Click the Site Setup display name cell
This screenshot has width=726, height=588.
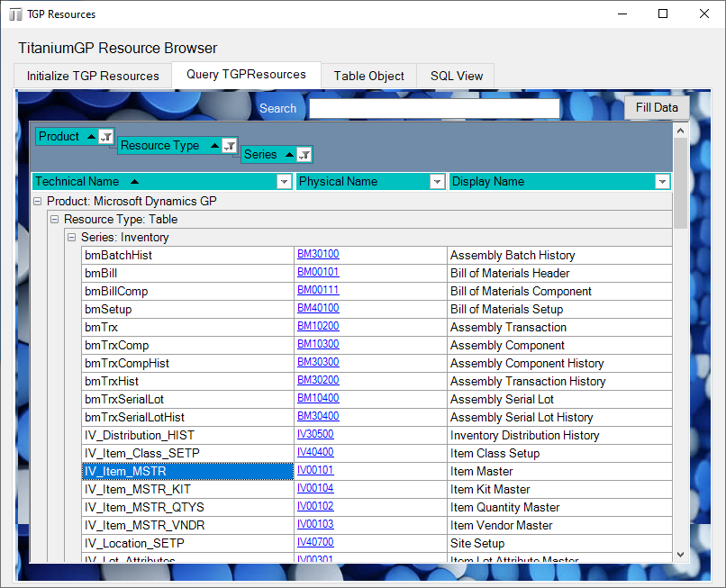point(559,544)
